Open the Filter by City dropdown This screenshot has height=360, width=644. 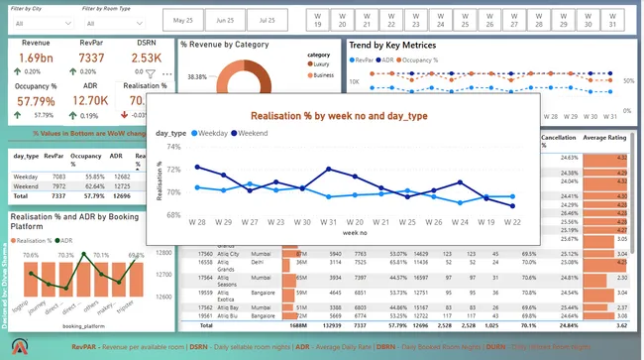coord(43,24)
